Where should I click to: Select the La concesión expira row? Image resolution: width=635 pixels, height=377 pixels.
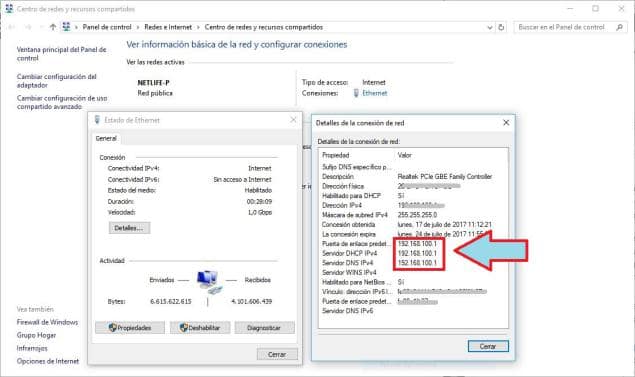pyautogui.click(x=413, y=234)
